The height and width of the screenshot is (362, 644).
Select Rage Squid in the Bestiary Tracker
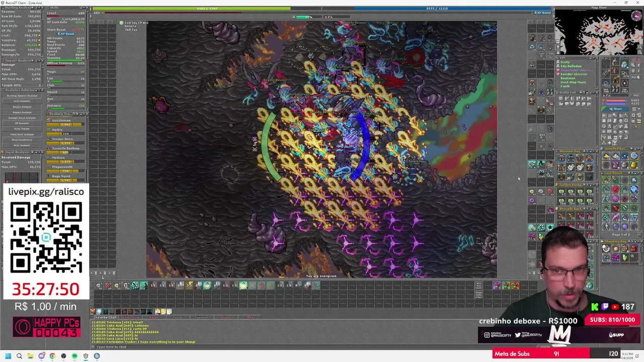[x=66, y=178]
